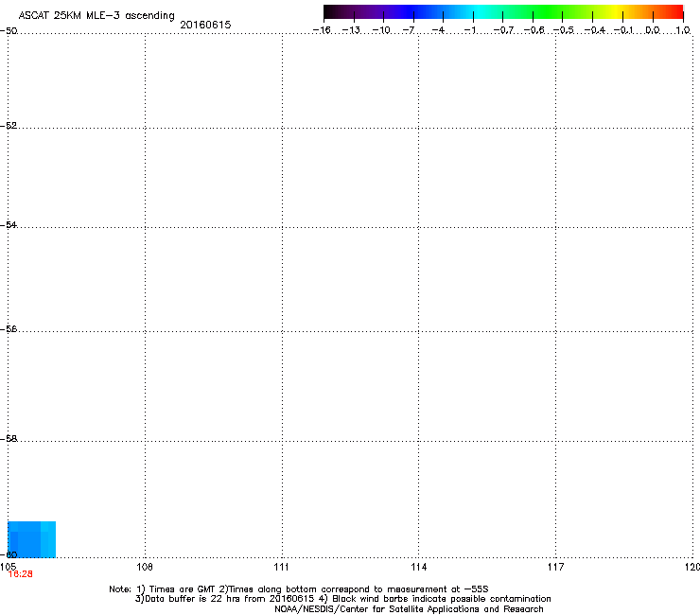Click the red 16:28 time stamp
700x615 pixels.
(x=21, y=574)
